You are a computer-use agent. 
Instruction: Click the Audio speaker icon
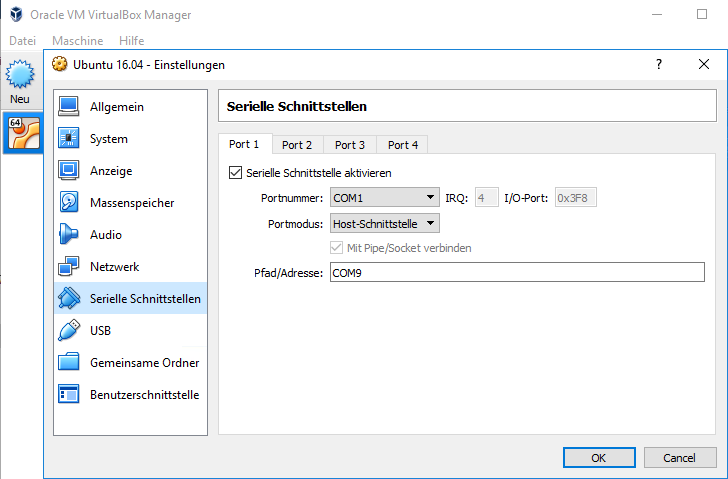[69, 234]
